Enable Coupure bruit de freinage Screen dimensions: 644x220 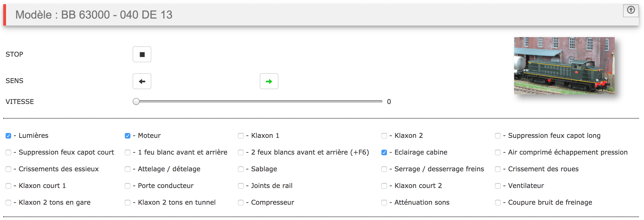(498, 203)
